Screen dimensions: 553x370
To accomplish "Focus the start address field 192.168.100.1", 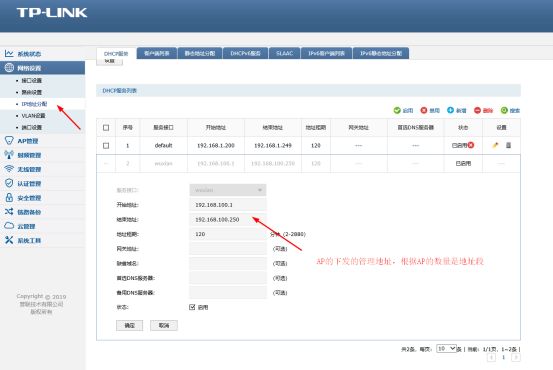I will point(228,205).
